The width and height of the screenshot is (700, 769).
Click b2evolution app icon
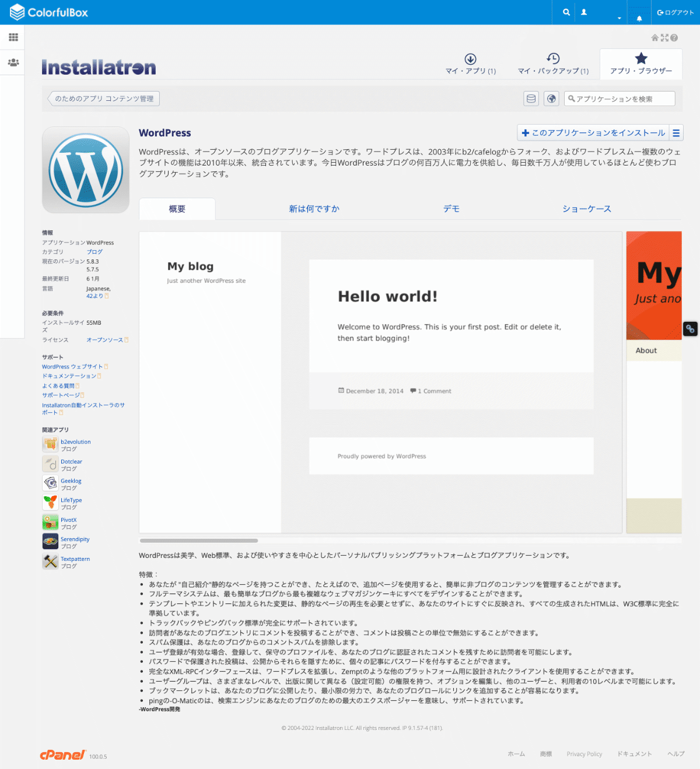[x=50, y=444]
